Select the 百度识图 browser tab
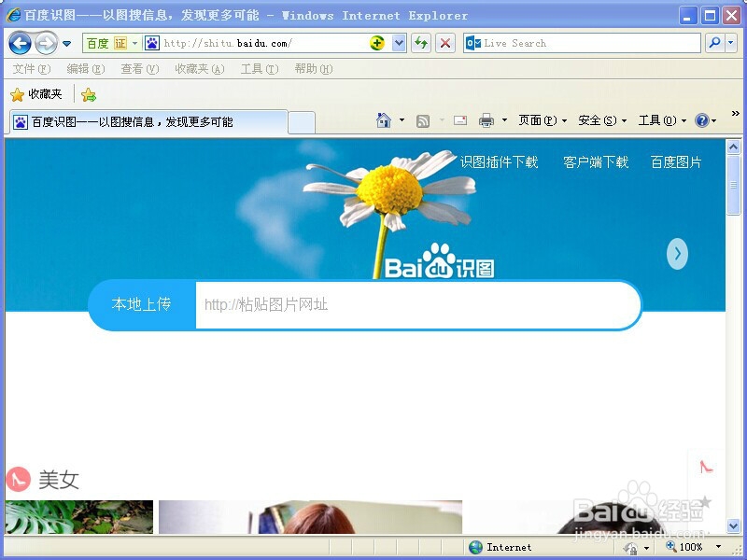This screenshot has width=747, height=560. [x=148, y=122]
